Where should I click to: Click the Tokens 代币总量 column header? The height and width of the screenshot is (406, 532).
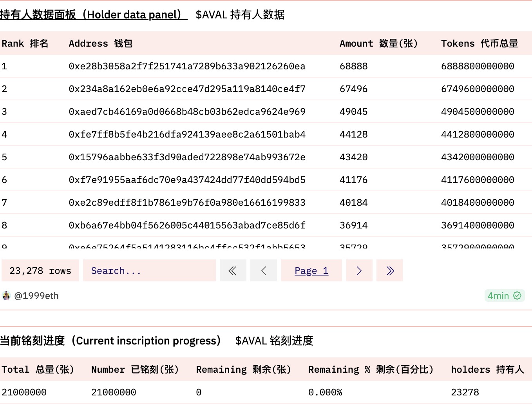[480, 43]
